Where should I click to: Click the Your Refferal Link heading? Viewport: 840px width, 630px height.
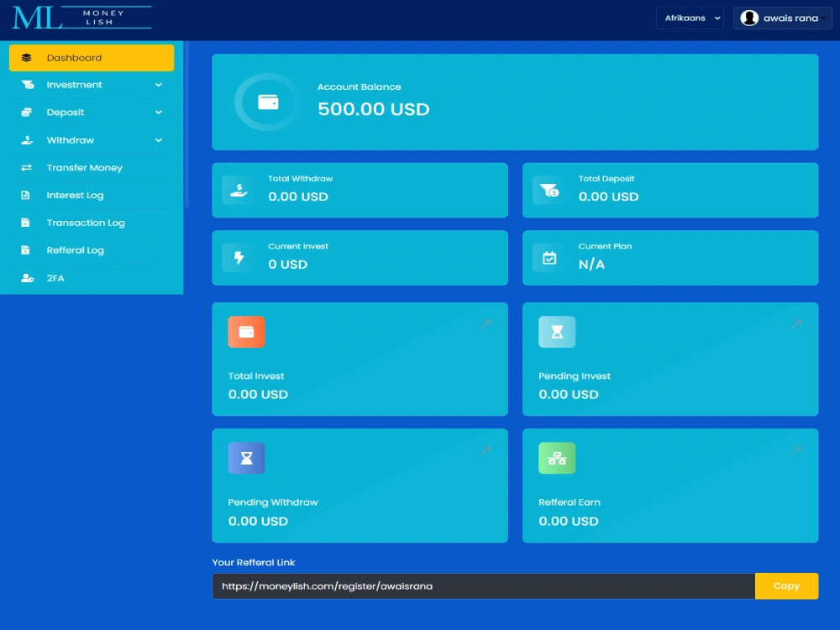[x=254, y=563]
